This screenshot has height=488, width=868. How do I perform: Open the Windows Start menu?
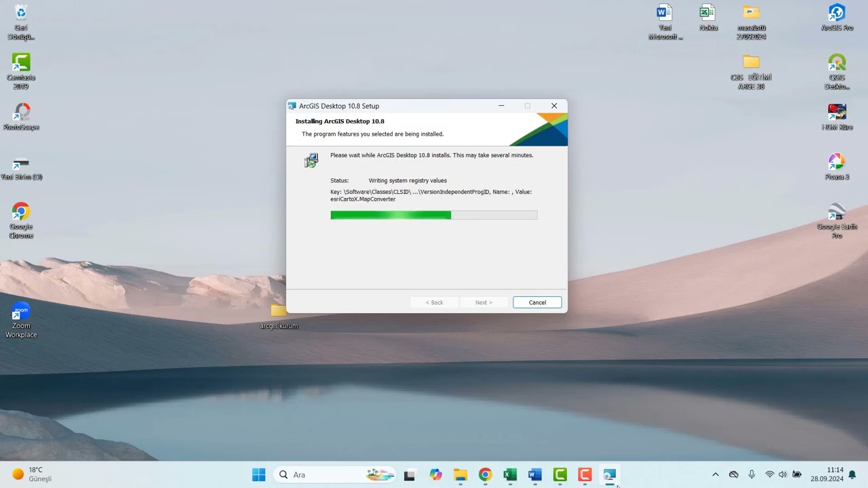pyautogui.click(x=258, y=475)
